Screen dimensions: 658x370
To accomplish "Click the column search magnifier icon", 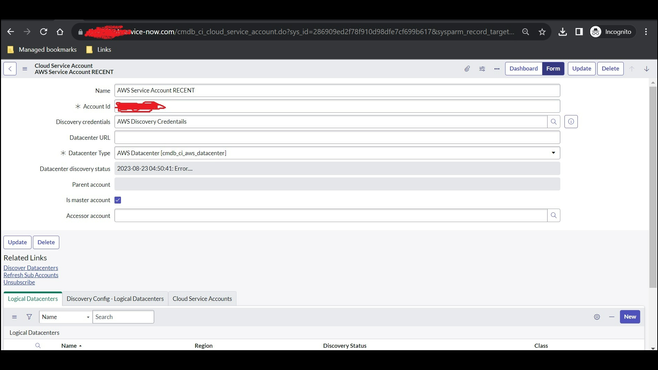I will coord(38,346).
